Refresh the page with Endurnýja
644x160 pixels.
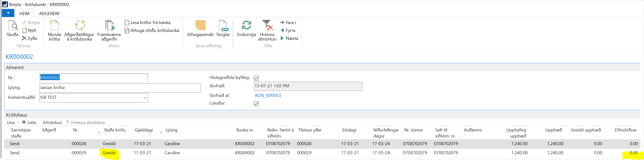coord(246,26)
